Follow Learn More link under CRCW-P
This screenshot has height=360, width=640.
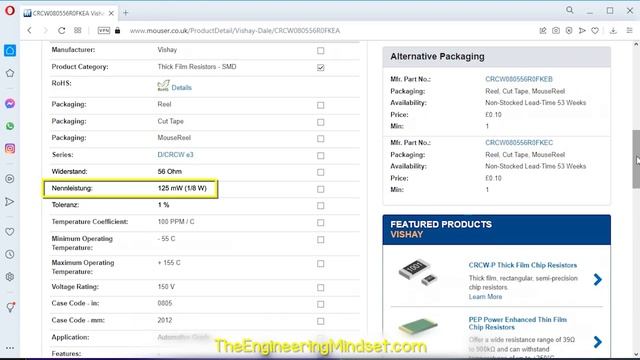pyautogui.click(x=485, y=296)
